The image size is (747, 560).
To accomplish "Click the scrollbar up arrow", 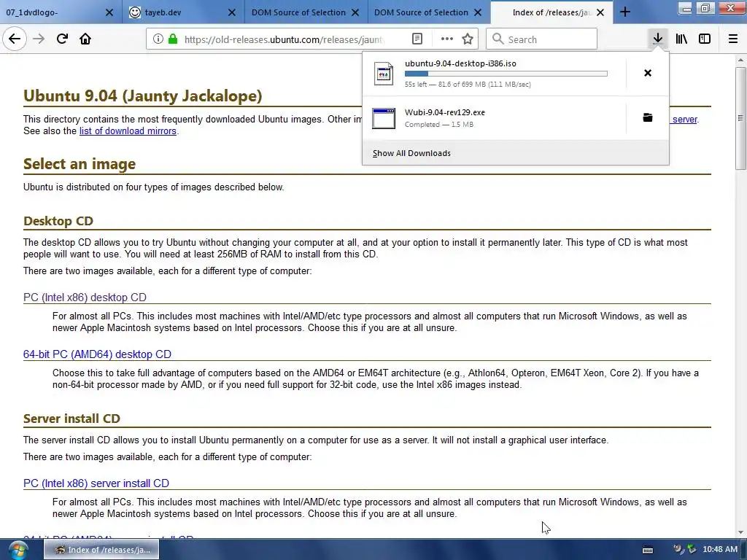I will tap(740, 60).
